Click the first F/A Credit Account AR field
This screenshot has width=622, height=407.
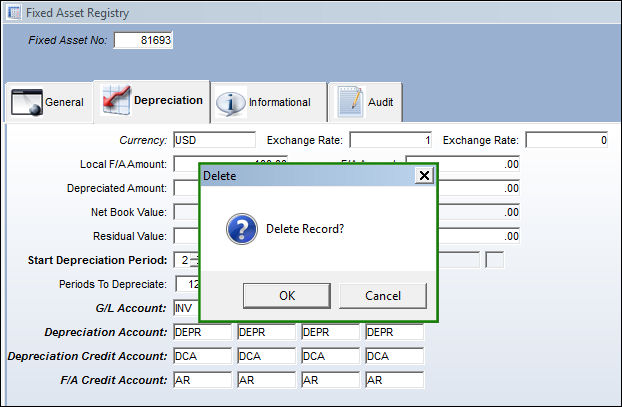203,380
